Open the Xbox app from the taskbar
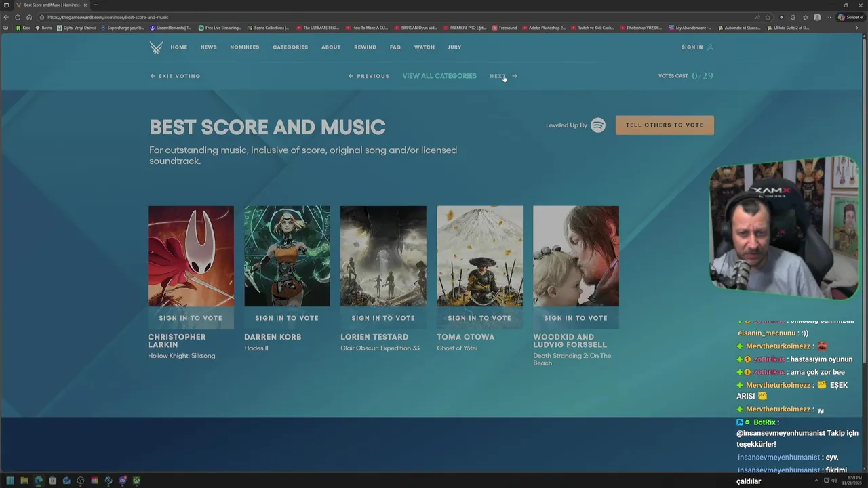The height and width of the screenshot is (488, 868). 136,481
